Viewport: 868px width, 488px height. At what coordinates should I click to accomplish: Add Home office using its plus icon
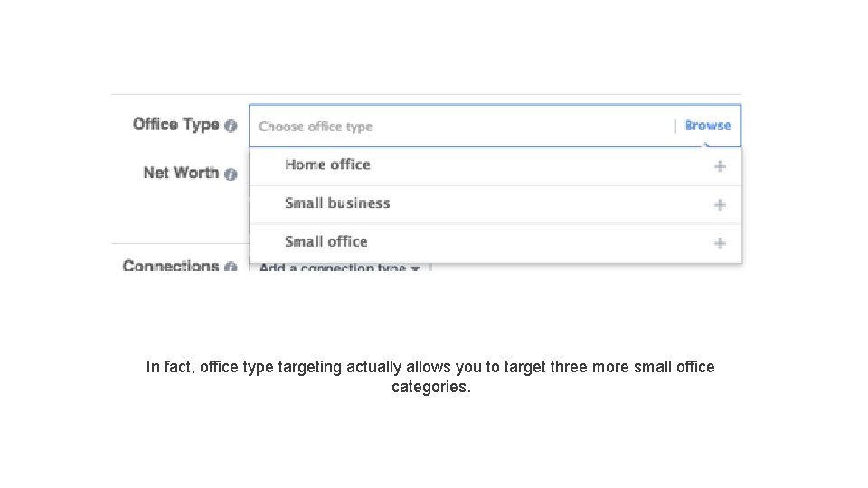click(x=720, y=166)
